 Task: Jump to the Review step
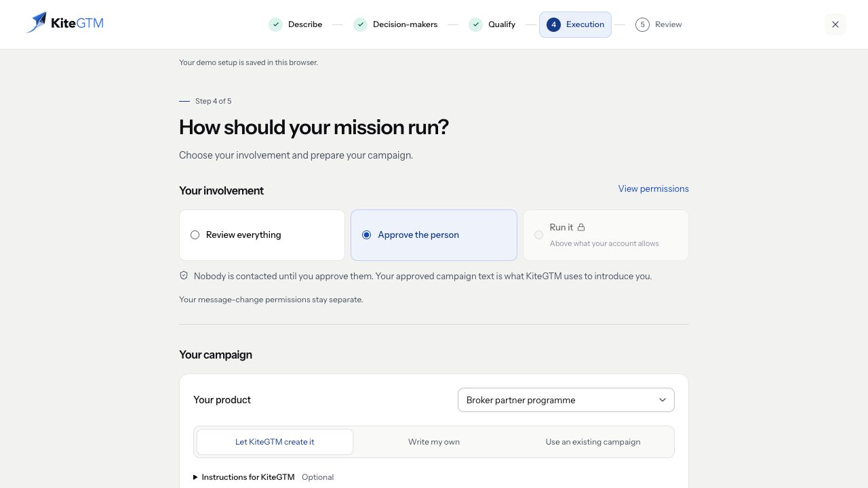tap(658, 24)
